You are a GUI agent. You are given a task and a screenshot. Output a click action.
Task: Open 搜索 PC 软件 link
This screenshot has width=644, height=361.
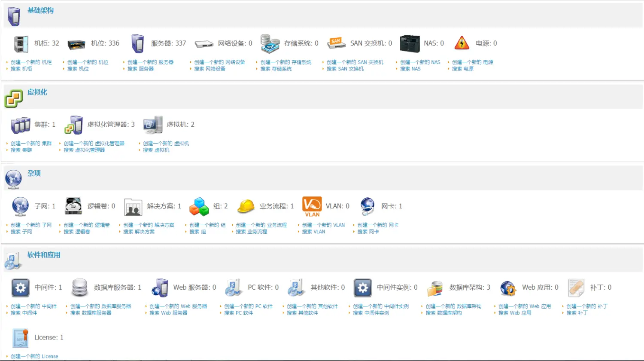(x=239, y=313)
